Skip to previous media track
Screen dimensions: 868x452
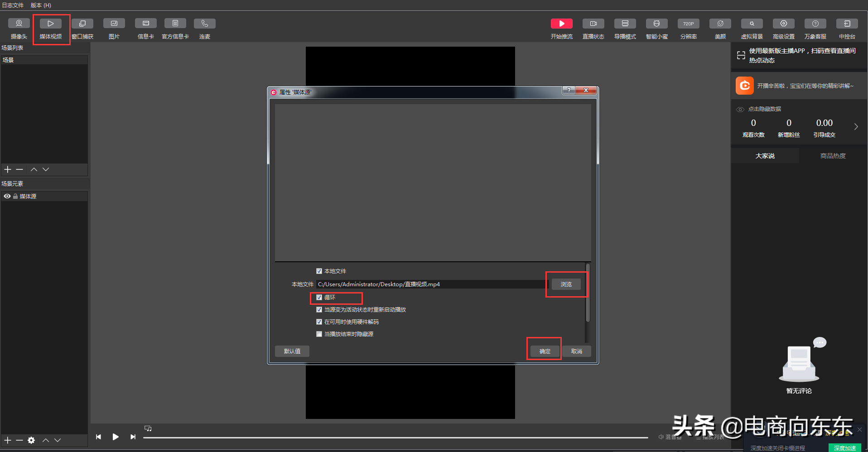(x=98, y=437)
